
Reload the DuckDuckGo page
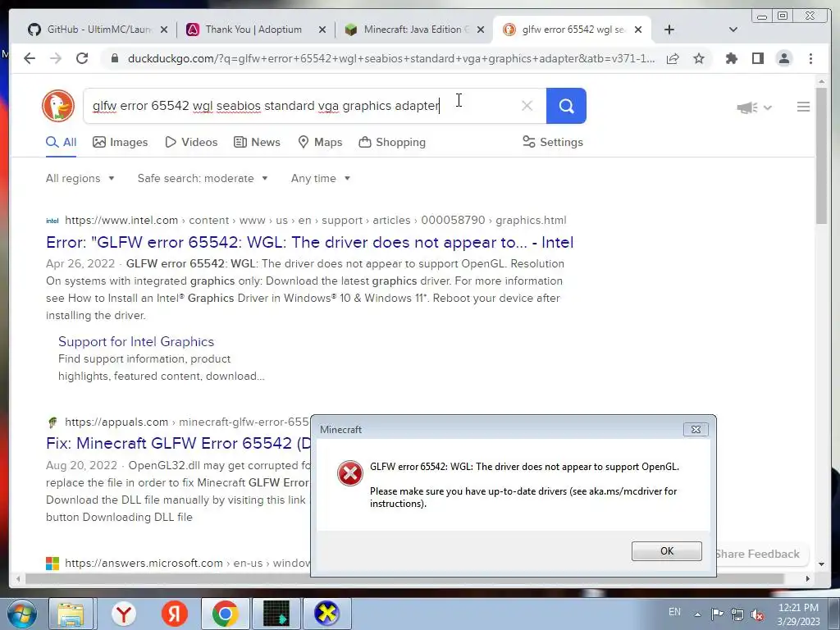(x=82, y=58)
